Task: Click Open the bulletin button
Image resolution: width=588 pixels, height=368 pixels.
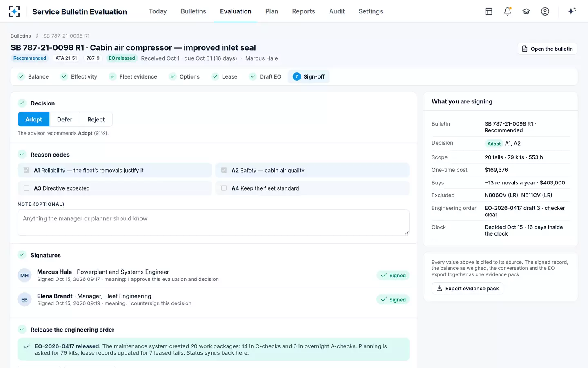Action: pyautogui.click(x=547, y=49)
